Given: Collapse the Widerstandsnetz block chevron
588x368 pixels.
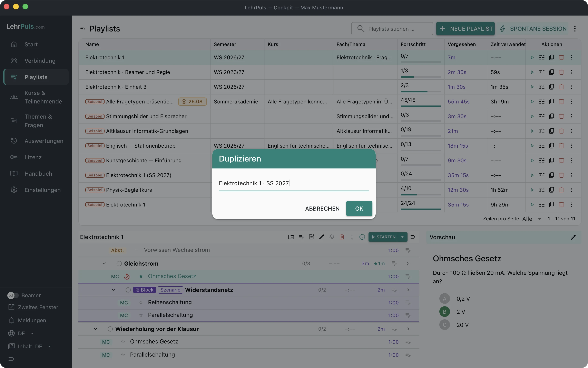Looking at the screenshot, I should (113, 290).
